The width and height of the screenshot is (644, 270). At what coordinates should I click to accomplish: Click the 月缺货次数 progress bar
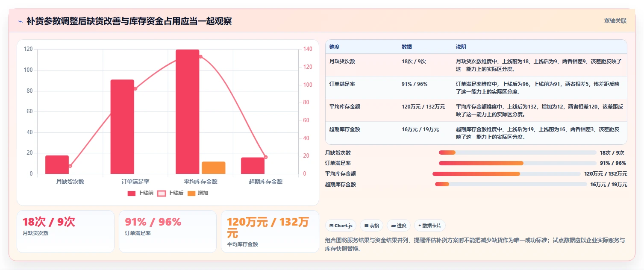coord(518,153)
